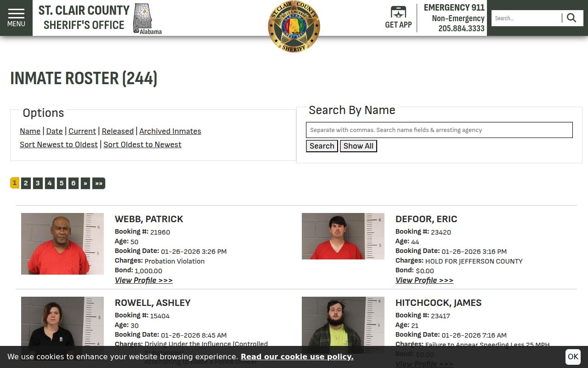
Task: View Profile for Webb, Patrick
Action: pos(144,280)
